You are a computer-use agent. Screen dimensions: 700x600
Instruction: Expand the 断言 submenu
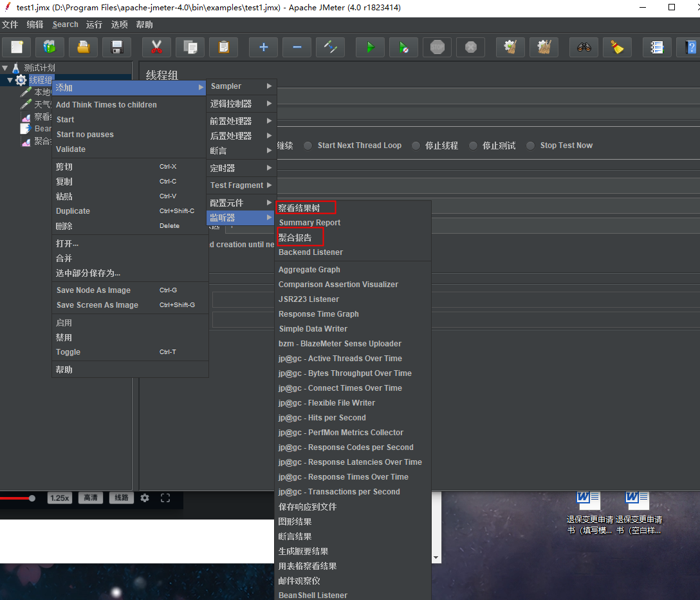click(241, 151)
